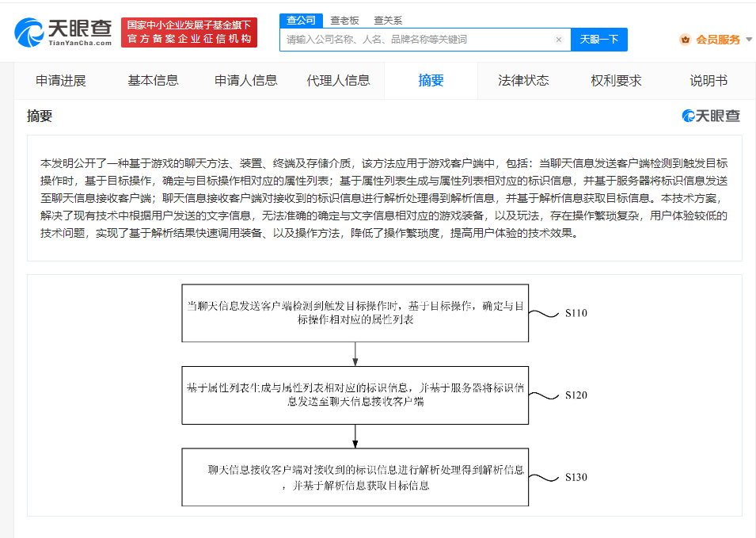
Task: Open 会员服务 link
Action: (x=717, y=40)
